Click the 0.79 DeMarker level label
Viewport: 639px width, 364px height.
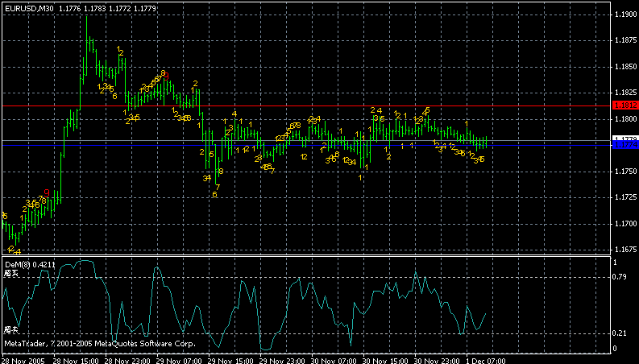[x=620, y=277]
